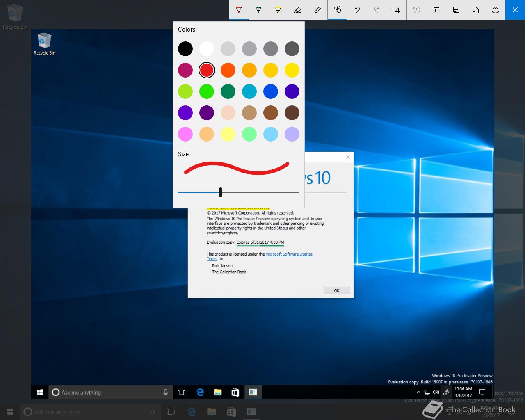The height and width of the screenshot is (420, 525).
Task: Select the yellow highlighter tool
Action: [x=278, y=10]
